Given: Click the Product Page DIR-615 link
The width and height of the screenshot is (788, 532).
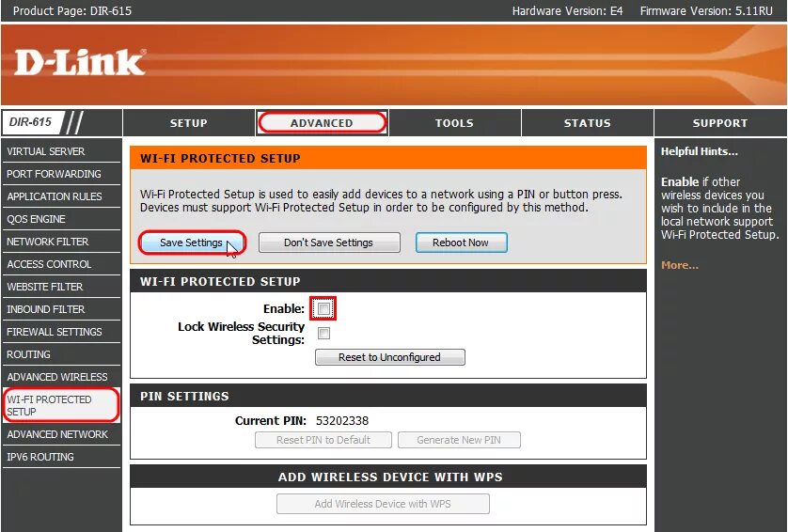Looking at the screenshot, I should (x=72, y=11).
